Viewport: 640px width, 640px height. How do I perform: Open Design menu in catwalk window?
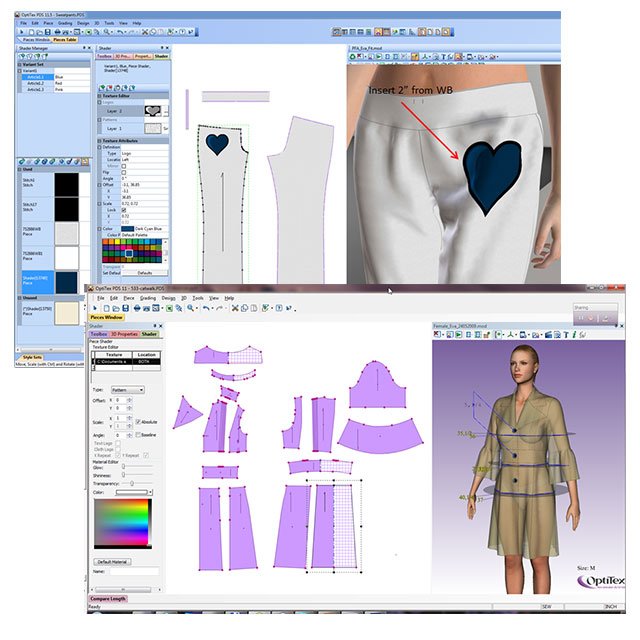pyautogui.click(x=168, y=298)
